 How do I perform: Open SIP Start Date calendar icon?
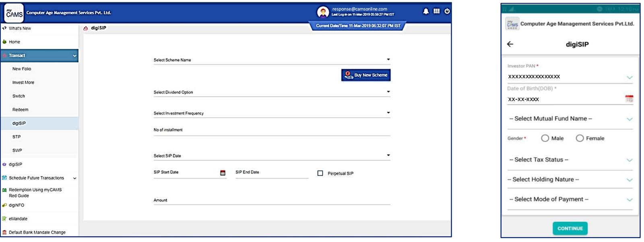click(x=223, y=173)
